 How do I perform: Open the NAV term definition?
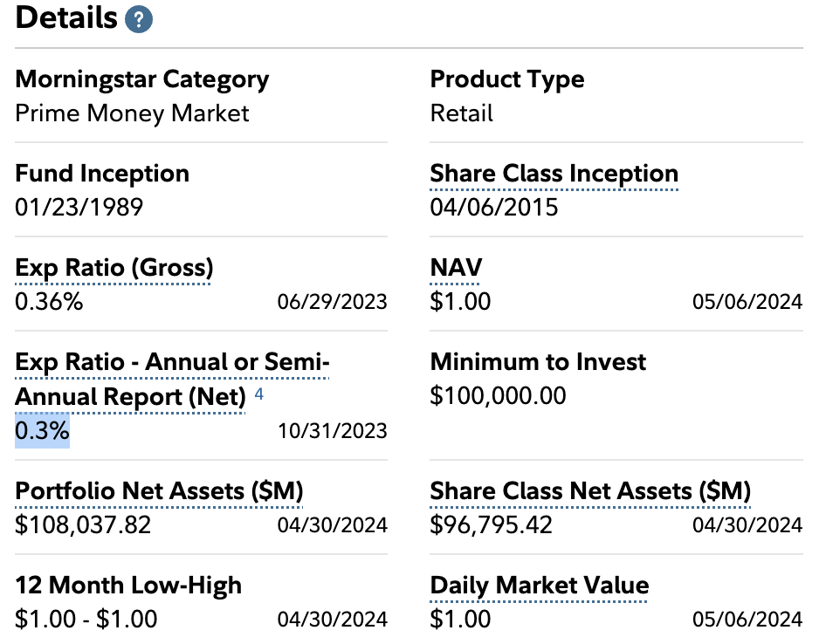pyautogui.click(x=456, y=268)
